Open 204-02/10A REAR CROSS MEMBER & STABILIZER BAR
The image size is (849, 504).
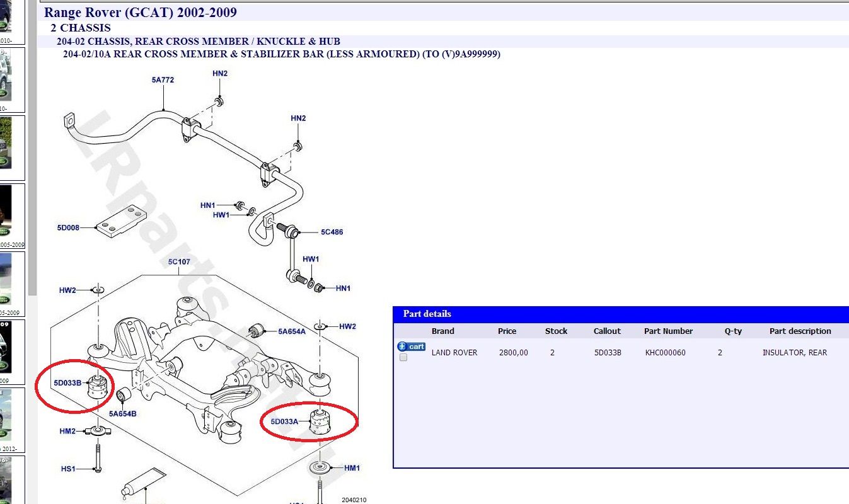coord(282,54)
